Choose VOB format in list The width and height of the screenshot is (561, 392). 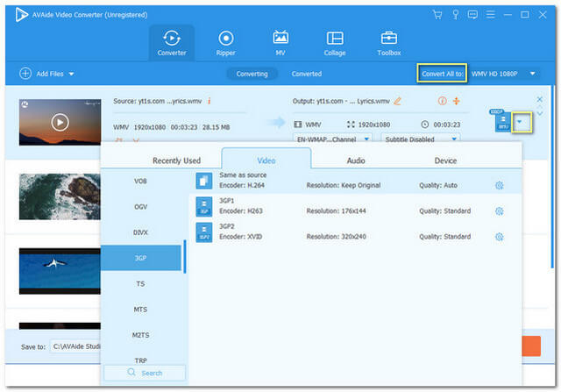(140, 182)
